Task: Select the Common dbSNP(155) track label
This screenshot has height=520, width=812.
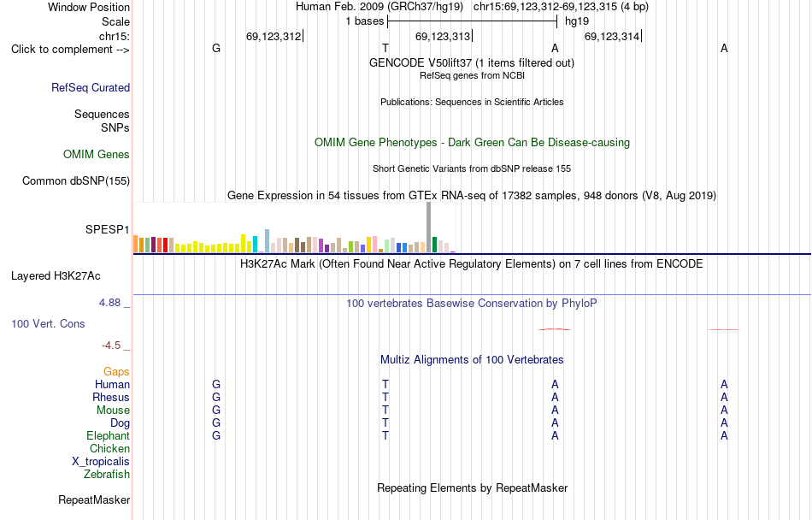Action: pyautogui.click(x=76, y=180)
